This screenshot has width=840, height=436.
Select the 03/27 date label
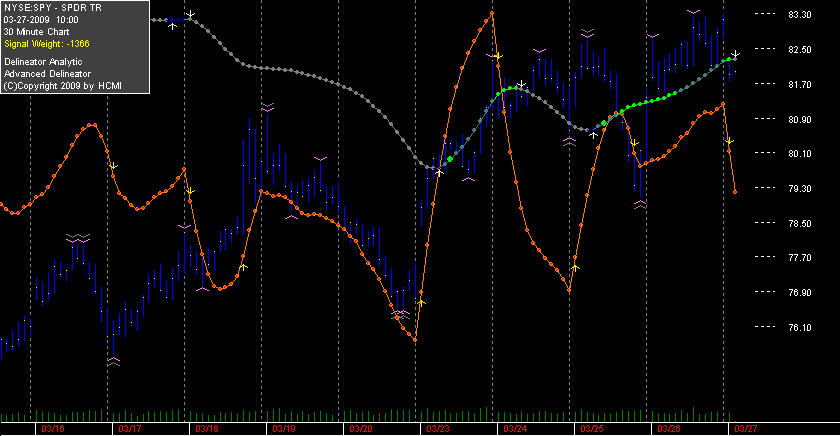tap(746, 429)
